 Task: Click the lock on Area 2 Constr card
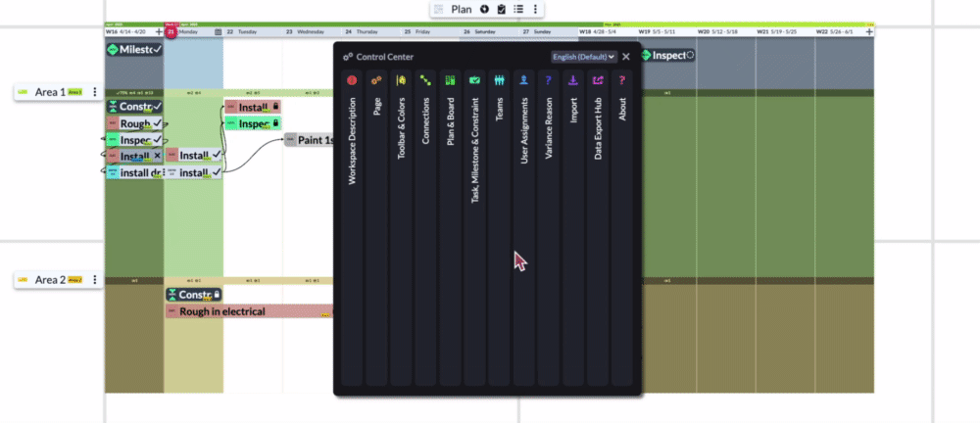click(217, 295)
